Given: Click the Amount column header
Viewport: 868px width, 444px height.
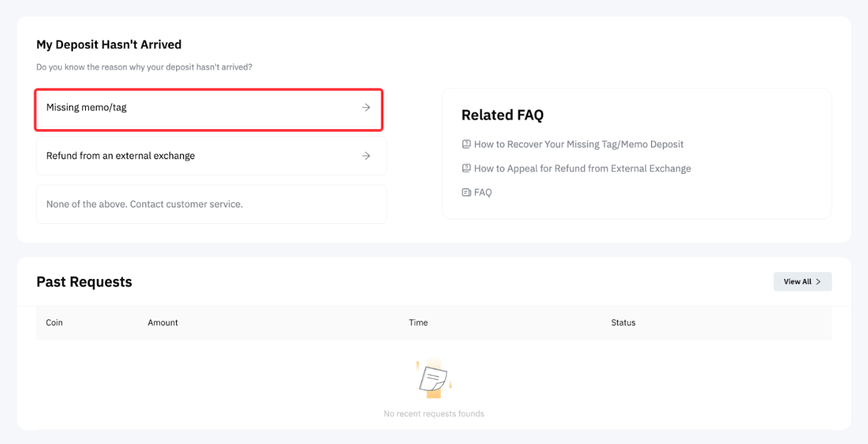Looking at the screenshot, I should (x=163, y=323).
